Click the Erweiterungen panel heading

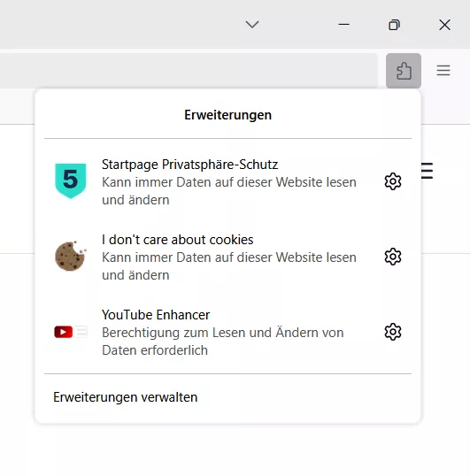coord(227,115)
